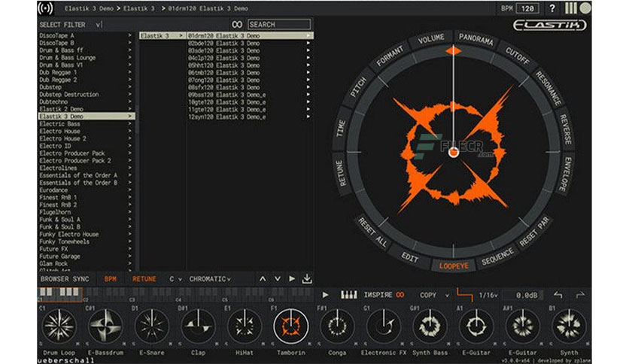Play the sequence with the play button
The width and height of the screenshot is (629, 364).
[325, 295]
